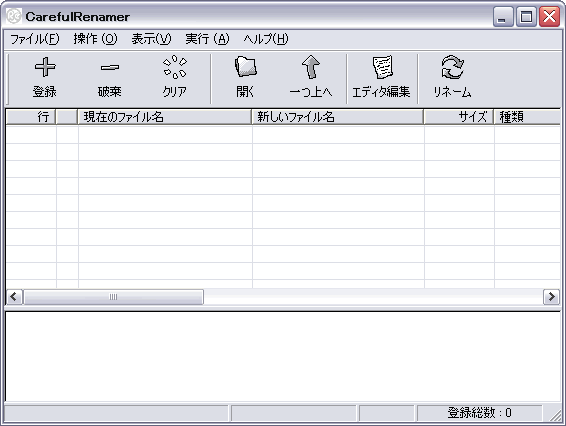Go up one level with 一つ上へ

pos(311,66)
